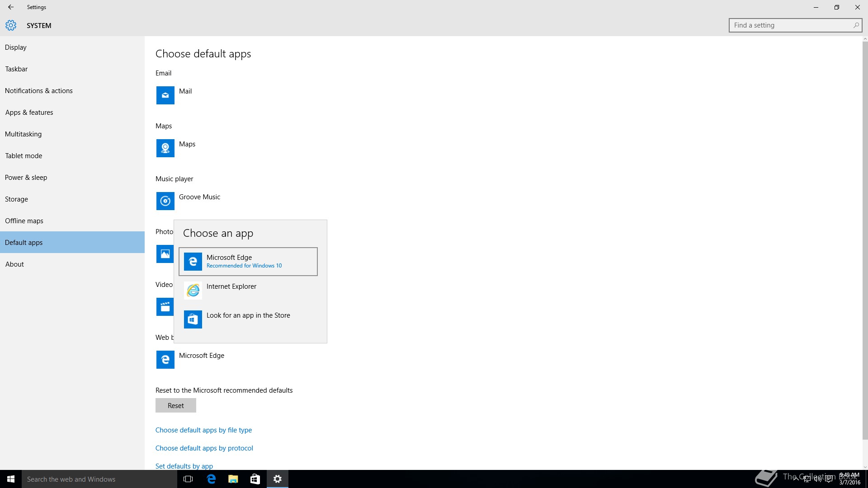Click the search magnifier icon in Find a setting
The width and height of the screenshot is (868, 488).
[856, 25]
